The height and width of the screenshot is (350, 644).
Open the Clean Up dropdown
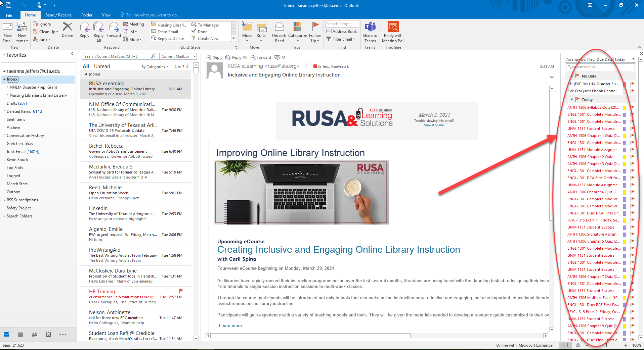(x=46, y=32)
